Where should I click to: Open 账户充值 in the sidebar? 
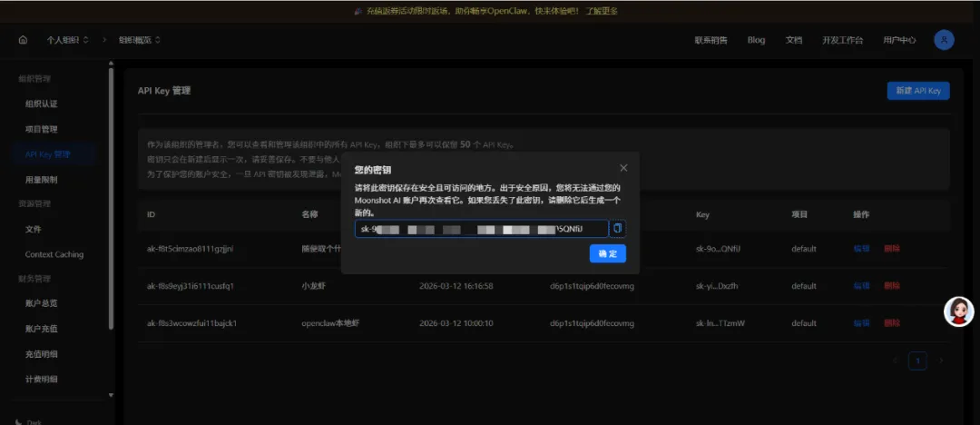pos(41,329)
